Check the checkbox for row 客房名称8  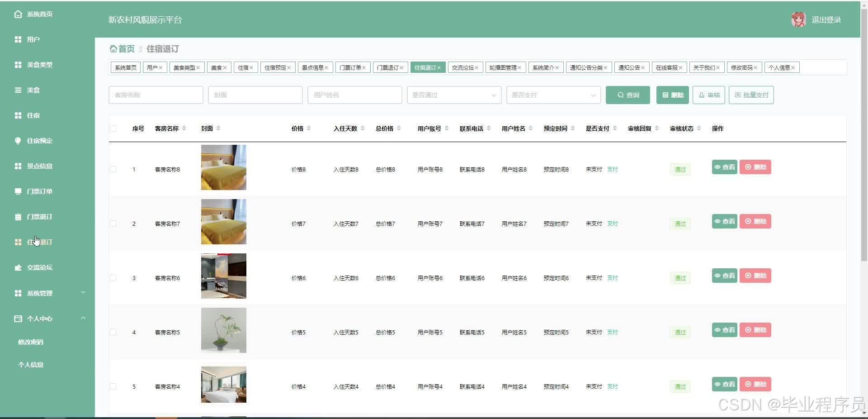[113, 169]
